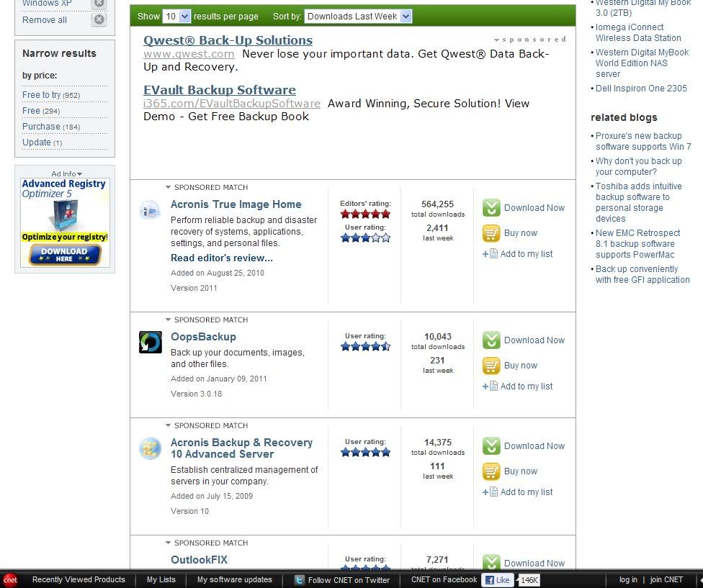Open the EVault Backup Software ad link
The height and width of the screenshot is (588, 703).
click(220, 90)
